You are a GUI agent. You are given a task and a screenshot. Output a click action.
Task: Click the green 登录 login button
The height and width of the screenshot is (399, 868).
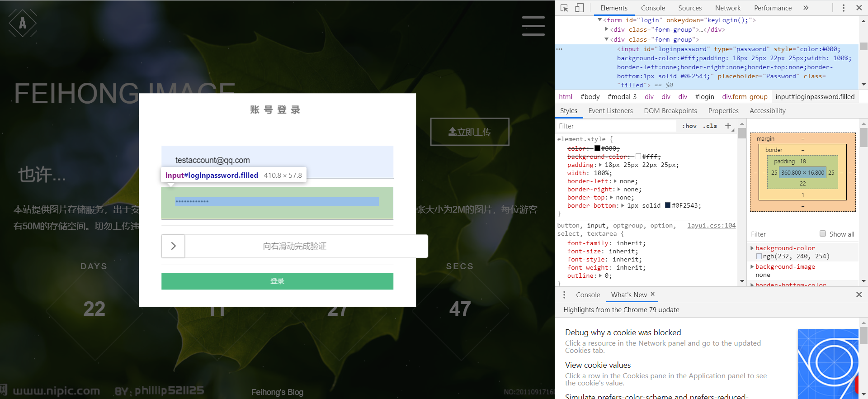(277, 281)
